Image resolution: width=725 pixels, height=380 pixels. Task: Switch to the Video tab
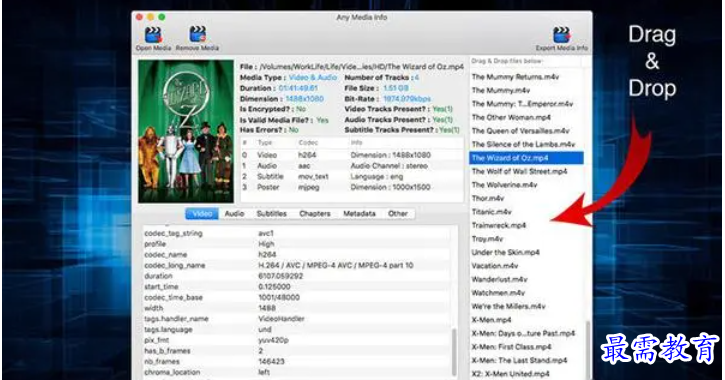(x=202, y=214)
